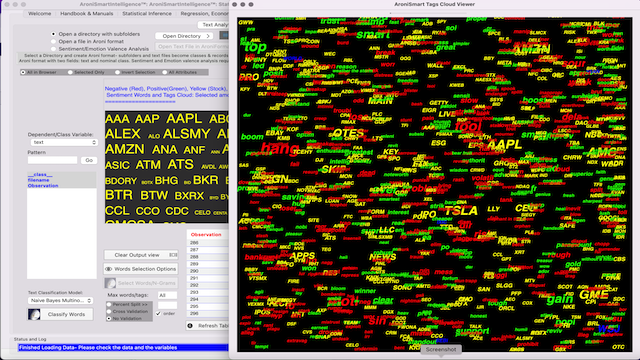Select 'Open a file in Aroni format' option

(x=53, y=42)
